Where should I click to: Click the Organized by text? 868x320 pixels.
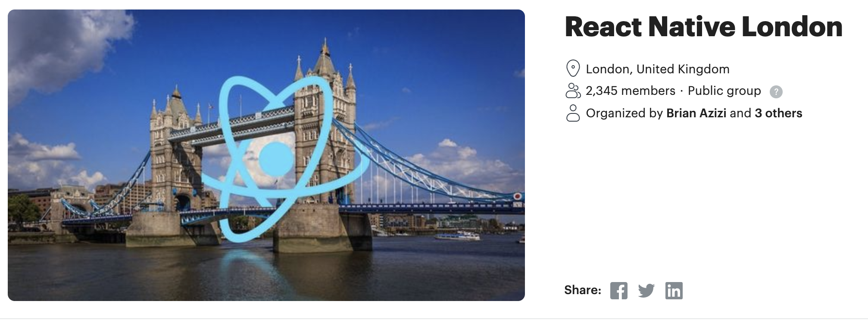pyautogui.click(x=624, y=113)
